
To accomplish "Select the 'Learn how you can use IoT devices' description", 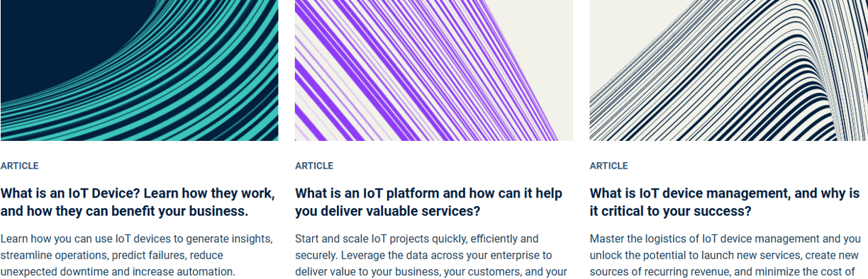I will (x=136, y=255).
